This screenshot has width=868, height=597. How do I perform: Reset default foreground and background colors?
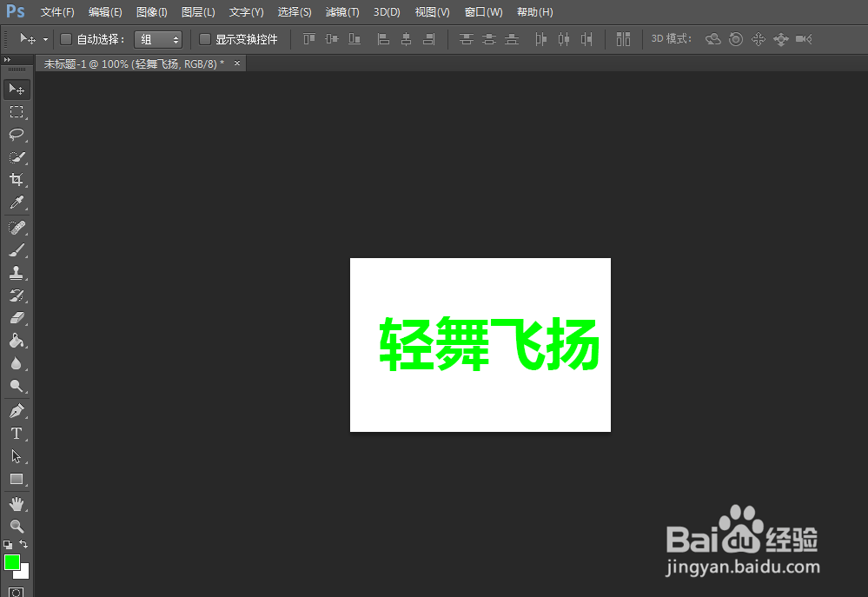point(8,544)
